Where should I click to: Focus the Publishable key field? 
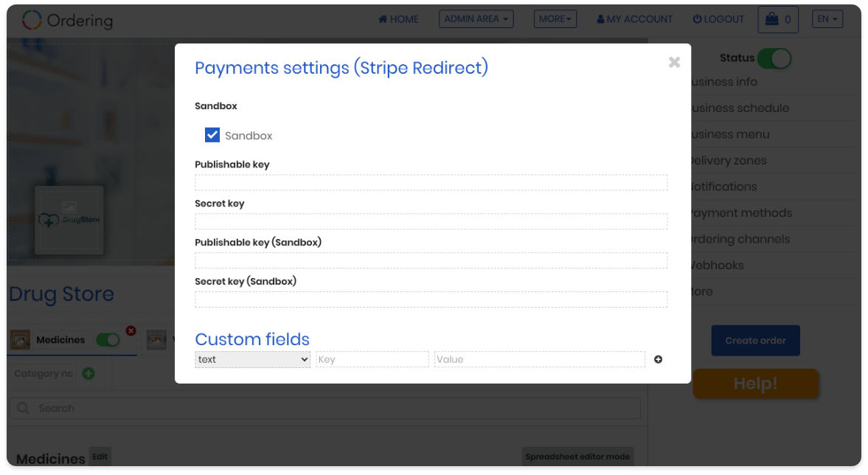click(431, 183)
